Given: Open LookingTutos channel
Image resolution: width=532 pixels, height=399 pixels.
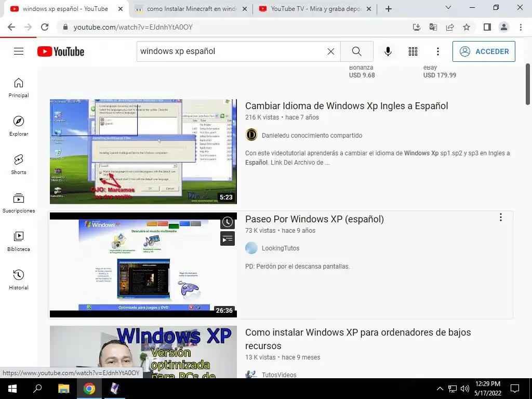Looking at the screenshot, I should pos(280,248).
